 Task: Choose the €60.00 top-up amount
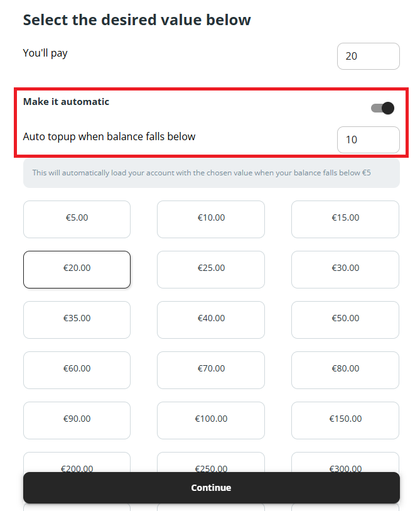[x=77, y=370]
